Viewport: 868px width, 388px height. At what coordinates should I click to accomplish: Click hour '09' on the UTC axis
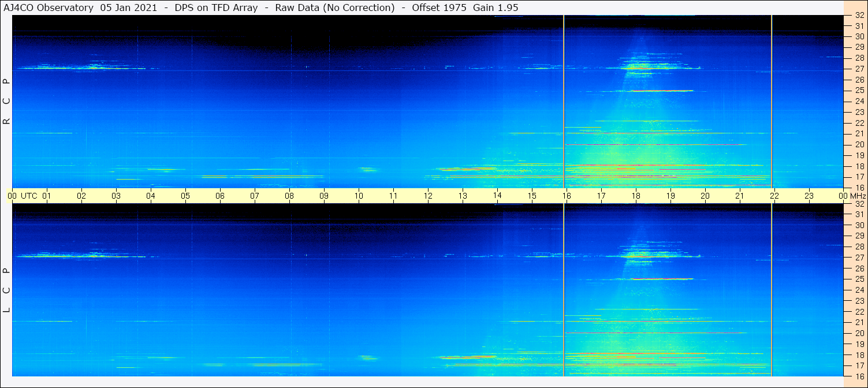[x=324, y=196]
